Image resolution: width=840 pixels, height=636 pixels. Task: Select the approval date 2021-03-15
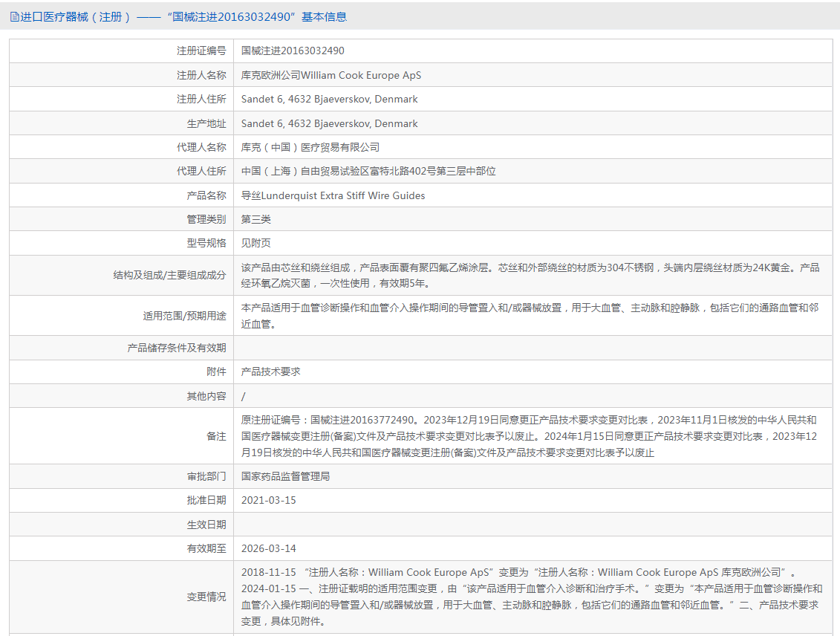tap(268, 501)
